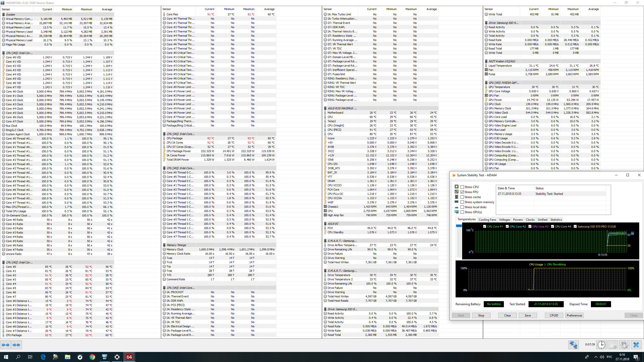Enable the Stress CPU checkbox
This screenshot has height=362, width=644.
(462, 187)
